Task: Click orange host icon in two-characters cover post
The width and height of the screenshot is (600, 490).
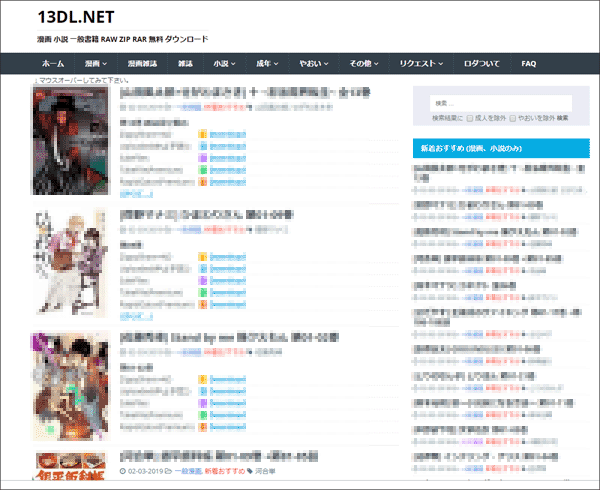Action: pos(202,304)
